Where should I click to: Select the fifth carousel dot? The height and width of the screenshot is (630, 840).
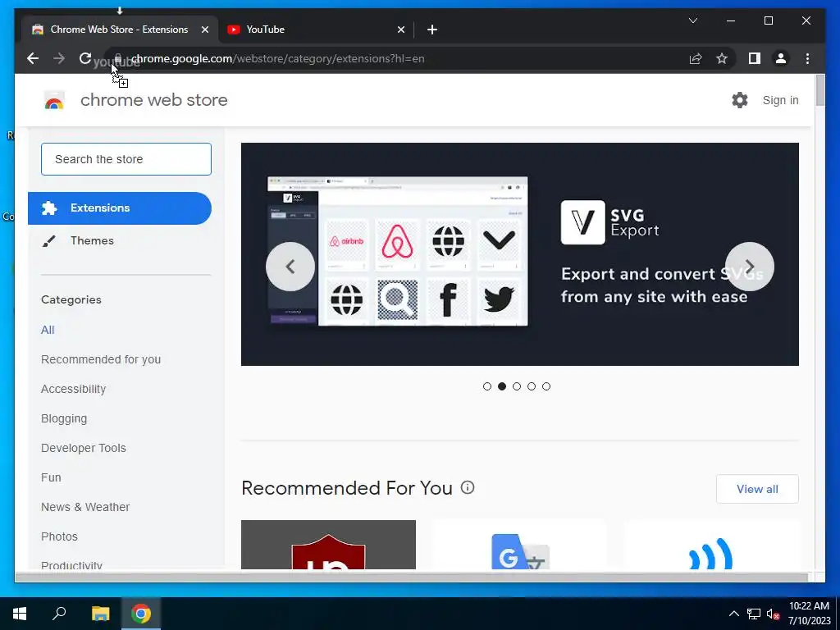click(x=546, y=386)
